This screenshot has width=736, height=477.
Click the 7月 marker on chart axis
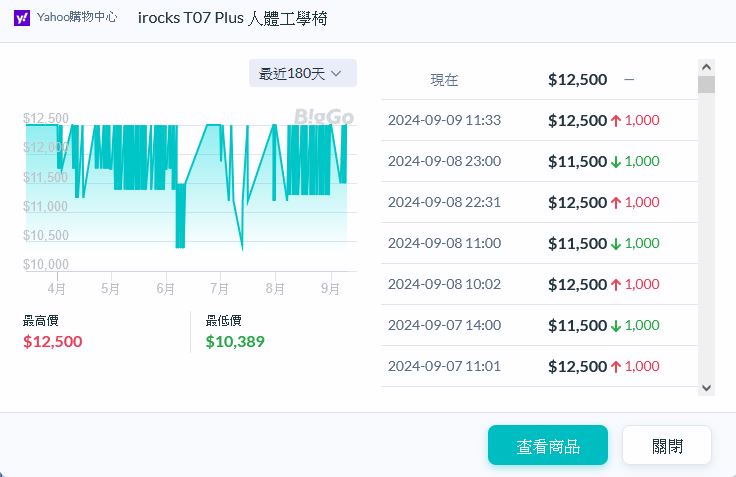click(219, 288)
